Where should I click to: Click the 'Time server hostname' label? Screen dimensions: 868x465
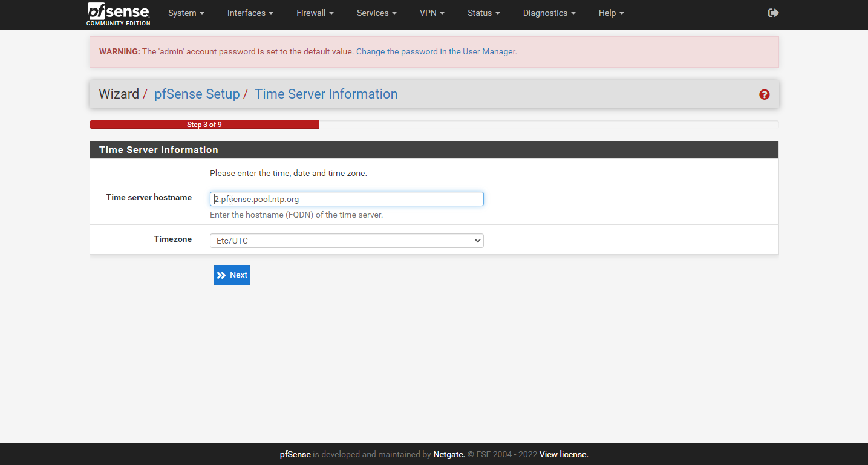pos(149,198)
